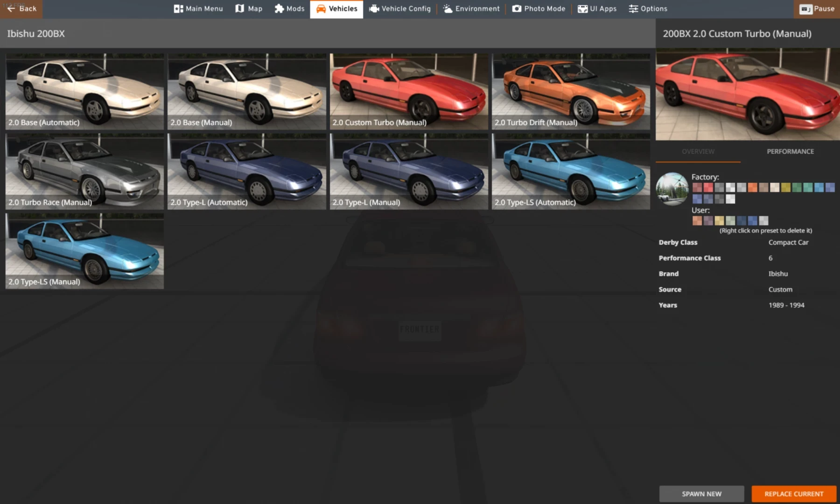Viewport: 840px width, 504px height.
Task: Switch to the Performance tab
Action: tap(790, 151)
